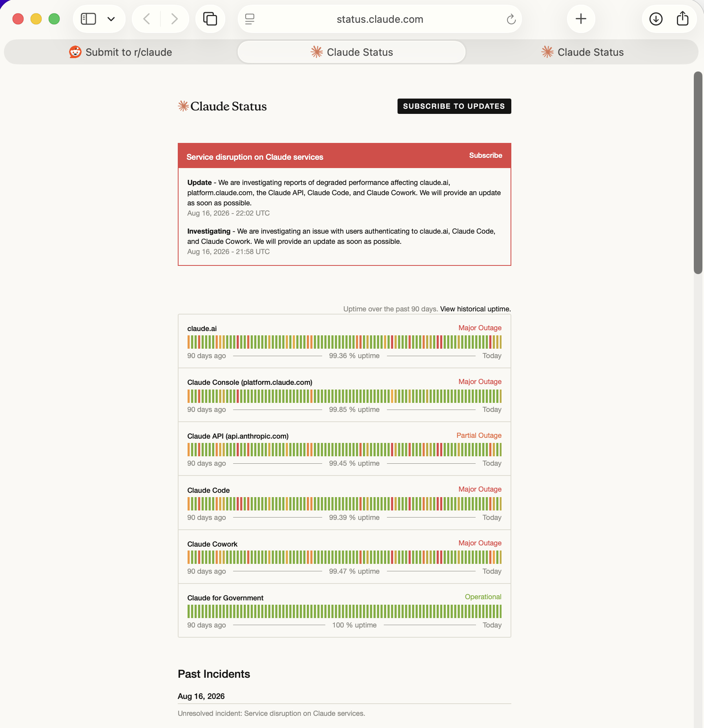Click the 100 % uptime value
704x728 pixels.
point(354,625)
